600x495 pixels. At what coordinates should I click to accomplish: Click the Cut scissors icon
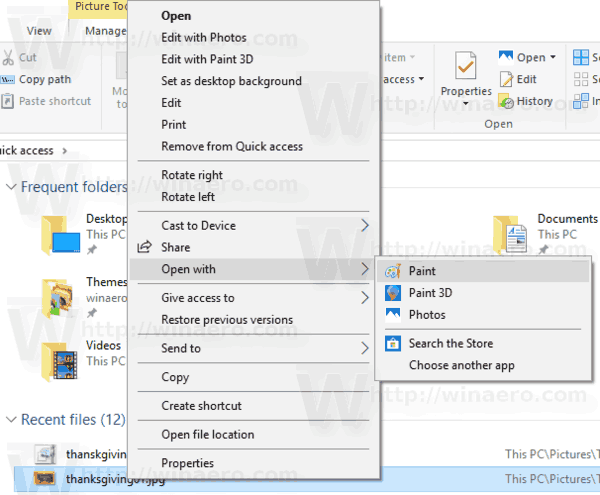pos(8,57)
